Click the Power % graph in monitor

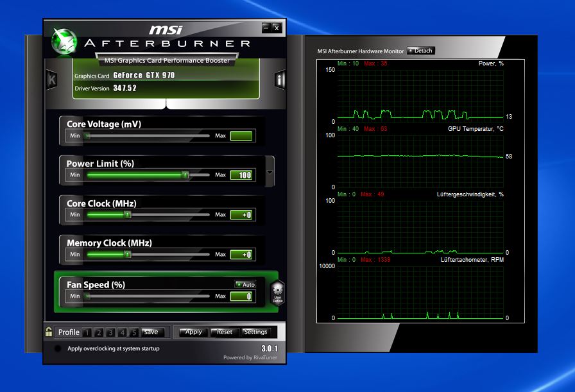click(420, 96)
